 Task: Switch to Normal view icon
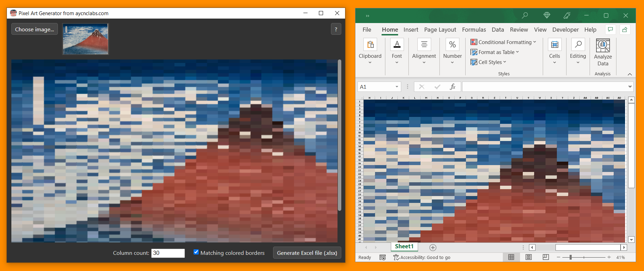click(511, 257)
